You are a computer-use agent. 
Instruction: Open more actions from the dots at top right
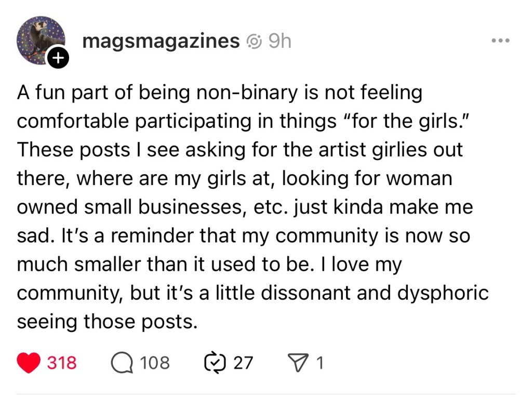(x=500, y=39)
